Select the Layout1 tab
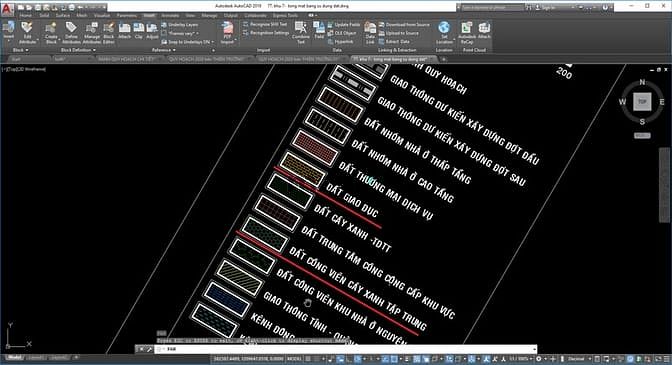 tap(36, 358)
